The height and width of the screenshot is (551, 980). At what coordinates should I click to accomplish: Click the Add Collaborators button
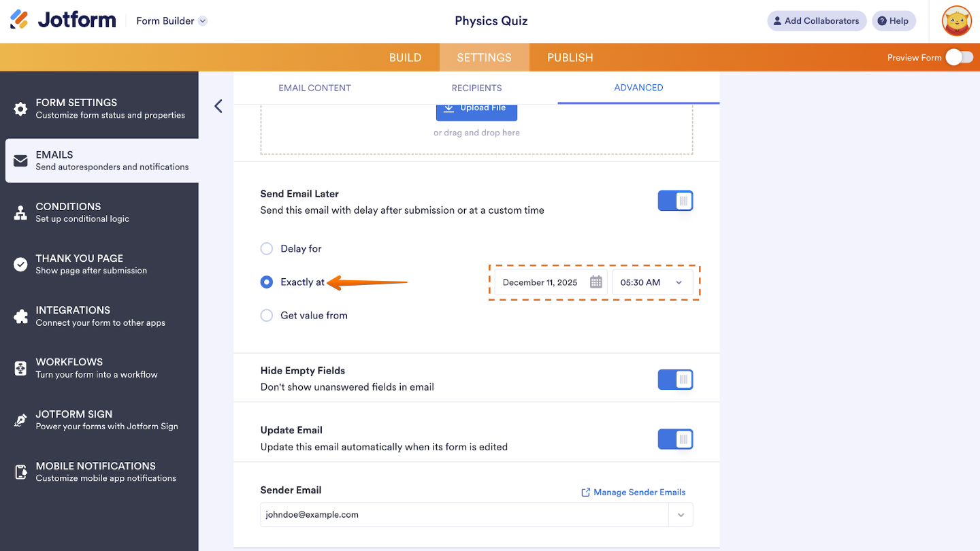[x=817, y=21]
